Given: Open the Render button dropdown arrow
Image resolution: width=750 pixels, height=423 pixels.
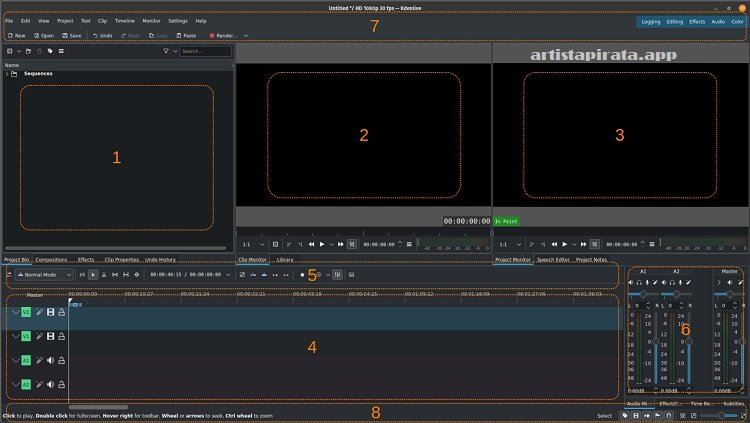Looking at the screenshot, I should coord(246,35).
